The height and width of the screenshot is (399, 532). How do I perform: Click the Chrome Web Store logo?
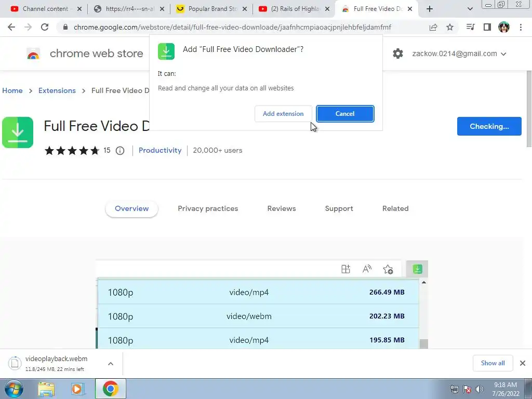(33, 54)
